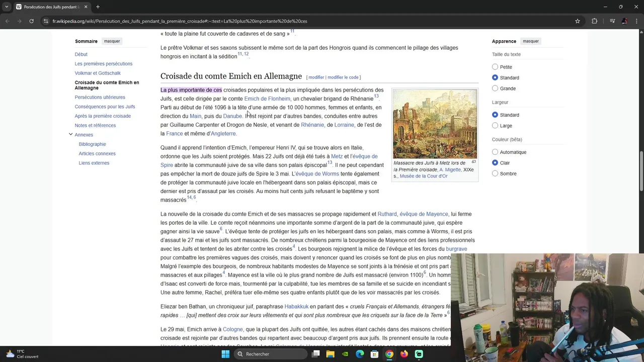Open Chrome's three-dot menu
The height and width of the screenshot is (362, 644).
click(636, 21)
